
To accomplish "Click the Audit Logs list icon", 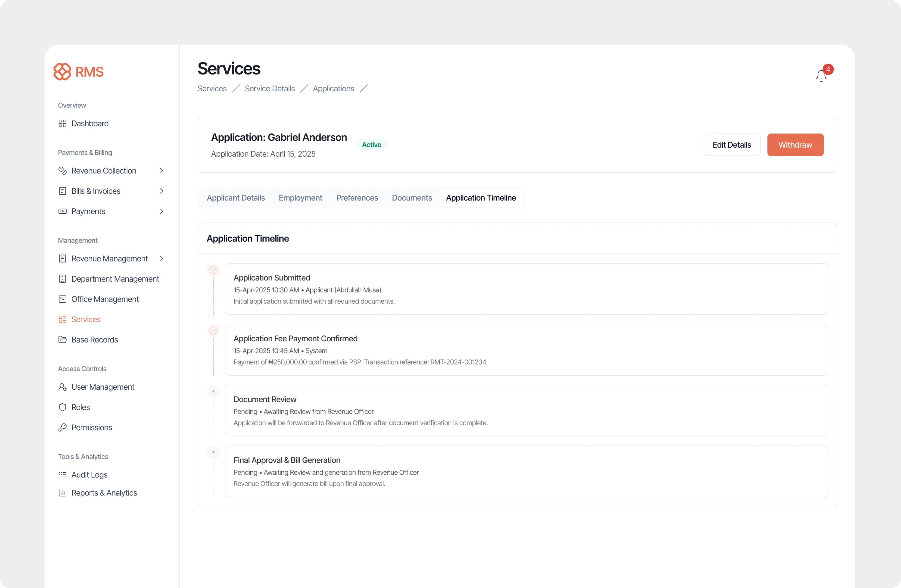I will [x=63, y=475].
